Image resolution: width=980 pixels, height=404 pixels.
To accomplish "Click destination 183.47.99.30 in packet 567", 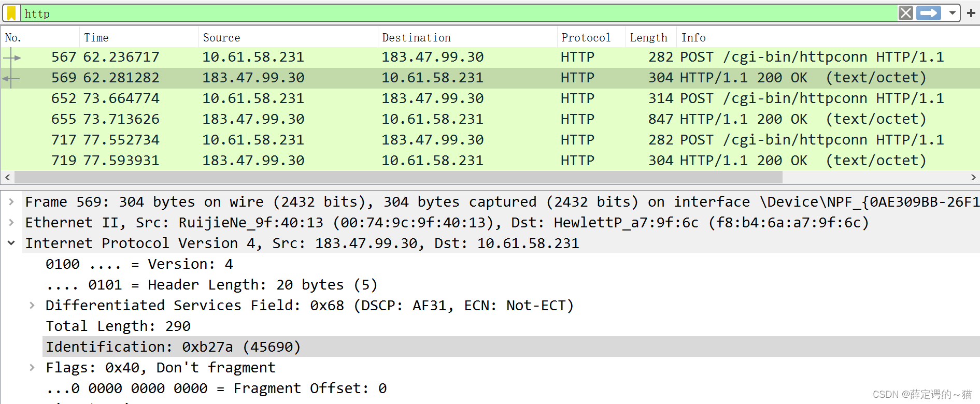I will pyautogui.click(x=433, y=57).
